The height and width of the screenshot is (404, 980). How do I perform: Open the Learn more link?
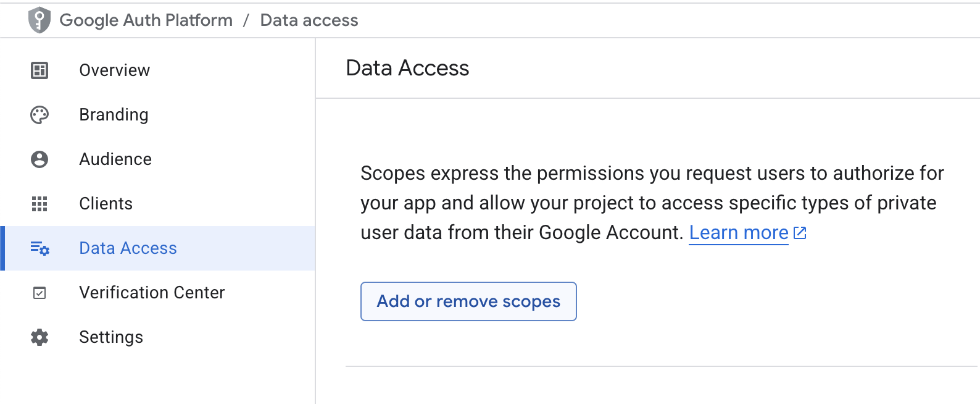(x=738, y=232)
